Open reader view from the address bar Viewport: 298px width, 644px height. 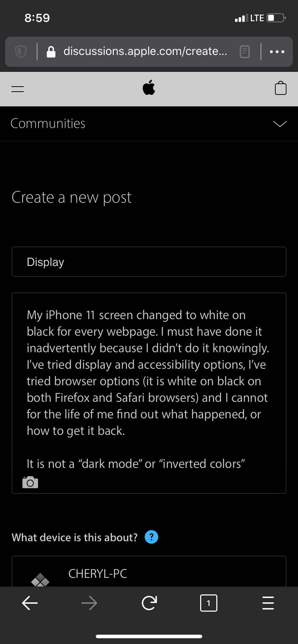pos(244,51)
